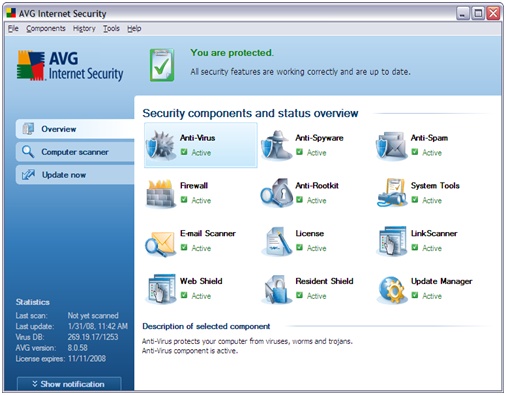Click System Tools Active status checkmark
Image resolution: width=506 pixels, height=395 pixels.
click(415, 200)
